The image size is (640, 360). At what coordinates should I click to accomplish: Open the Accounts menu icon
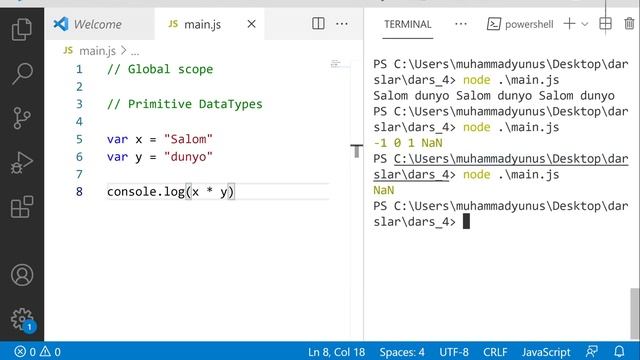(x=22, y=275)
